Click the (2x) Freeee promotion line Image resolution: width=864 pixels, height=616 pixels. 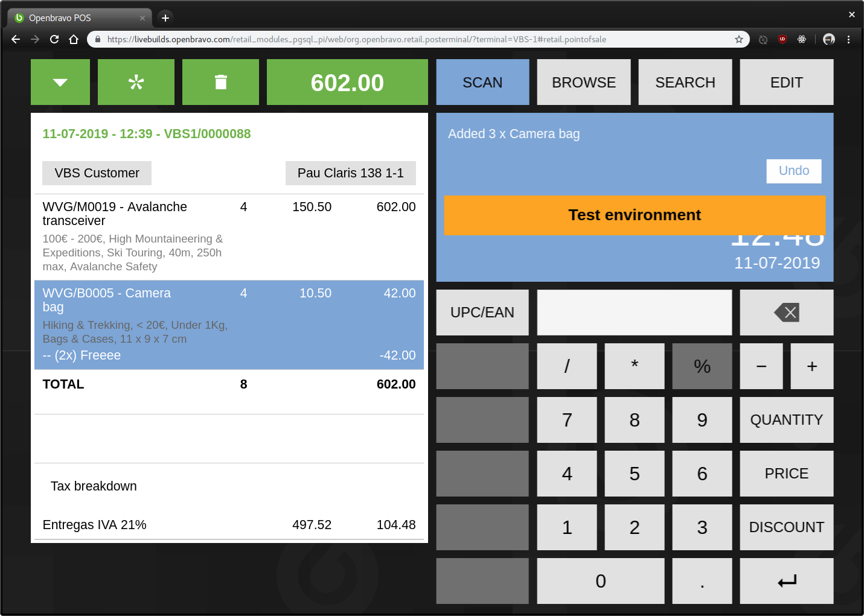coord(229,355)
